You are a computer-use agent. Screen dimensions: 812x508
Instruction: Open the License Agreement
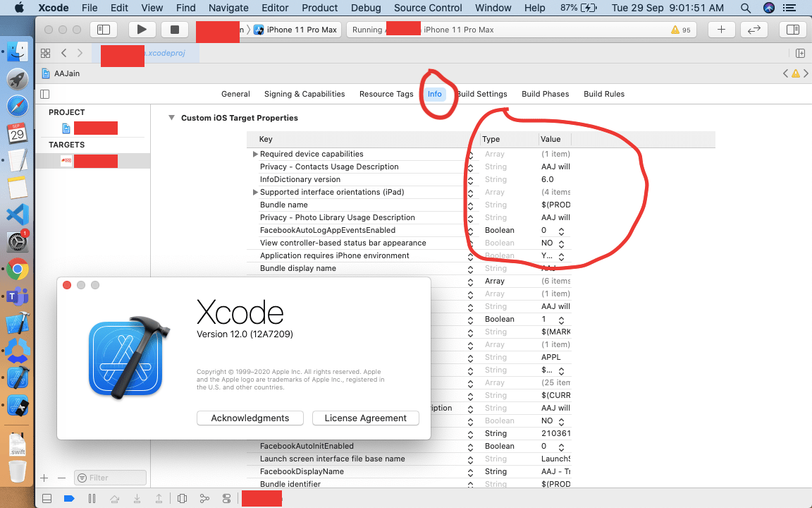tap(365, 418)
